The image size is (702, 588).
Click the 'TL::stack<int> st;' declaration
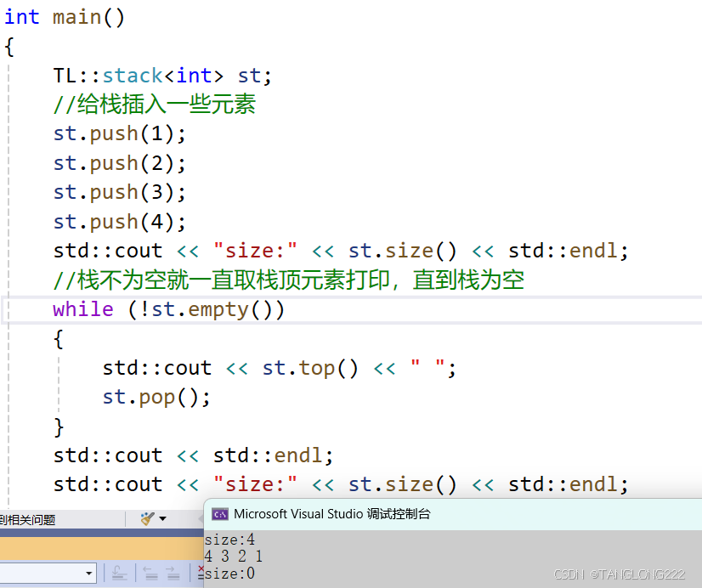pyautogui.click(x=162, y=76)
